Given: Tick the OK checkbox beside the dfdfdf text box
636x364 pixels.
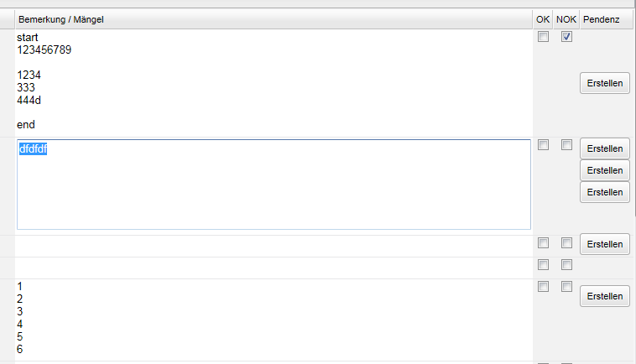Looking at the screenshot, I should pos(543,145).
